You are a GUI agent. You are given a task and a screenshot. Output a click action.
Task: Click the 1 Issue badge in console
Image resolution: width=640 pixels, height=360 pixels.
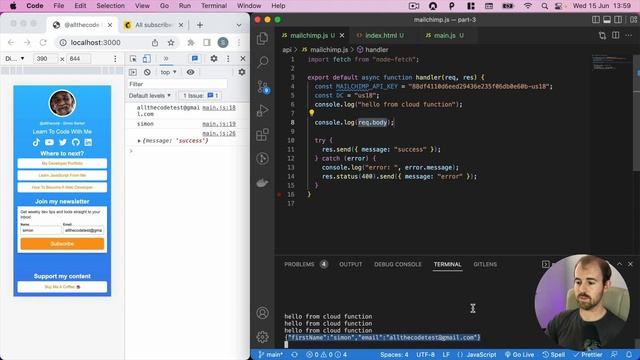200,96
